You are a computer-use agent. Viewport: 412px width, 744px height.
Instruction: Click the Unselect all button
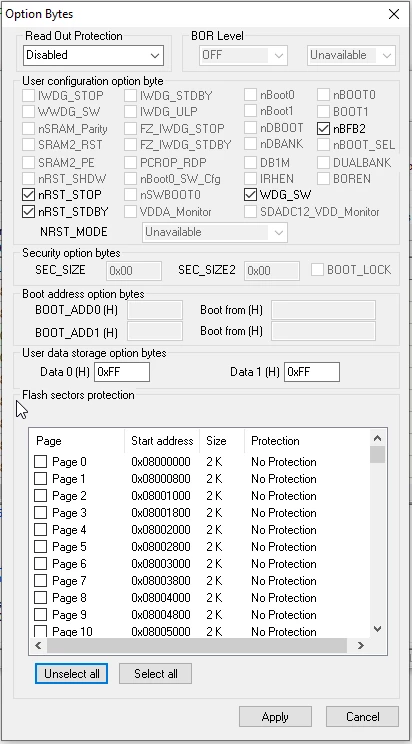pyautogui.click(x=72, y=673)
